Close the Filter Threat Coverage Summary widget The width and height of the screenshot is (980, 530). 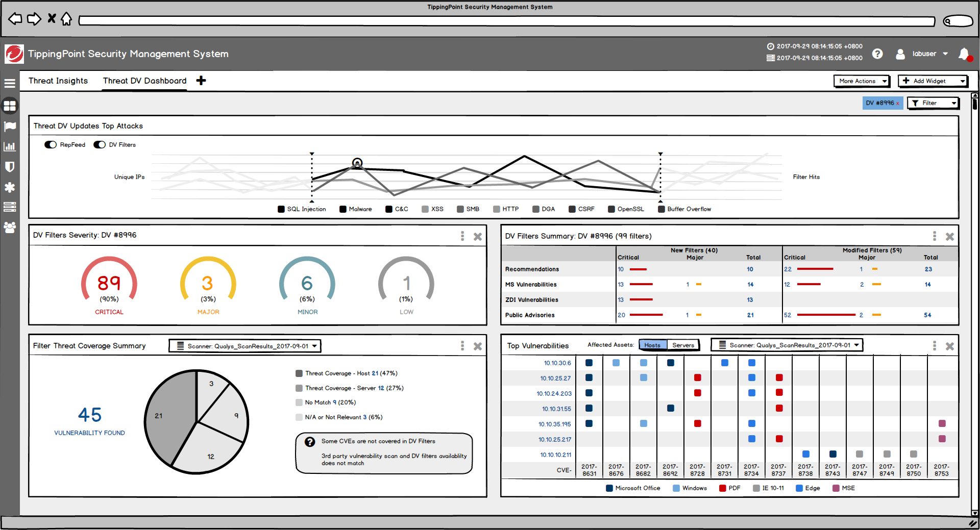(x=478, y=346)
